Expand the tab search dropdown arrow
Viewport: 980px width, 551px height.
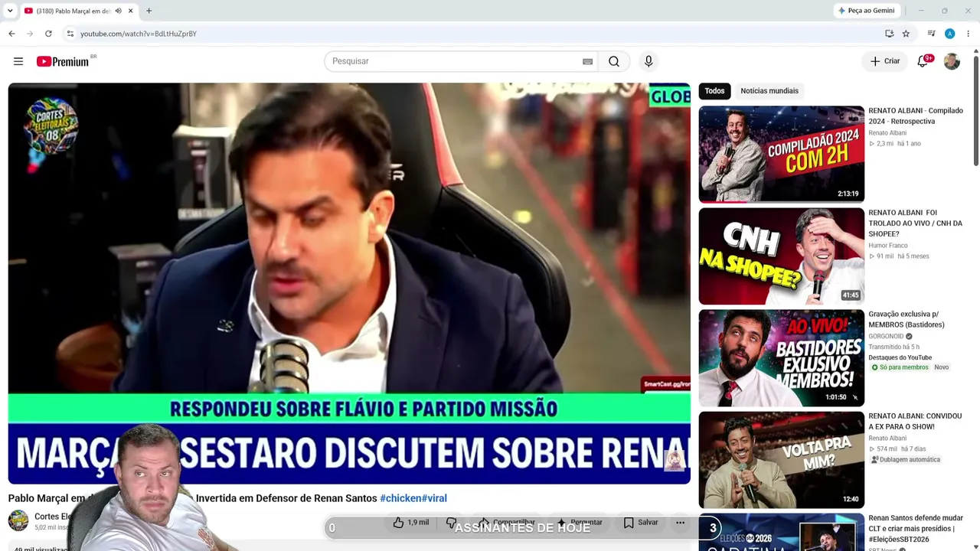pos(10,11)
